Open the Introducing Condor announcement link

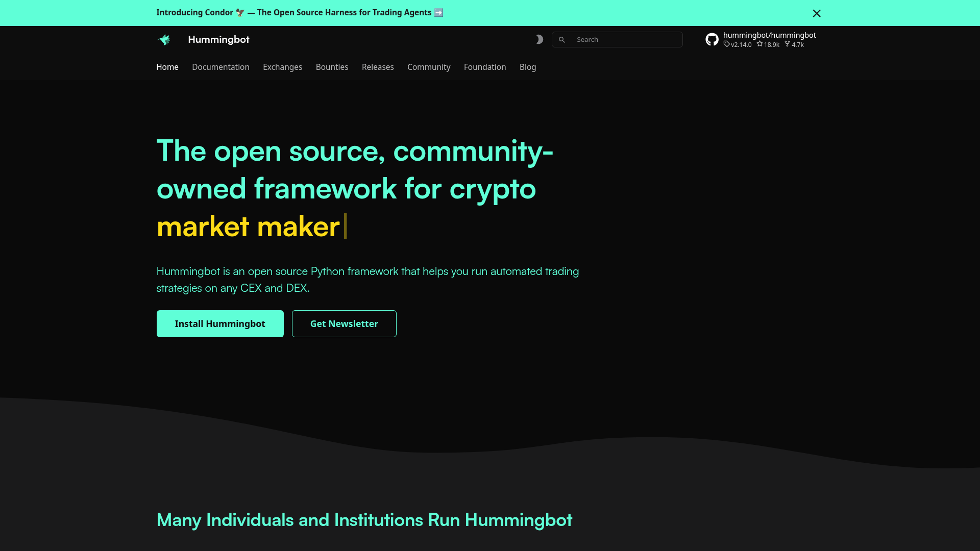click(x=300, y=12)
